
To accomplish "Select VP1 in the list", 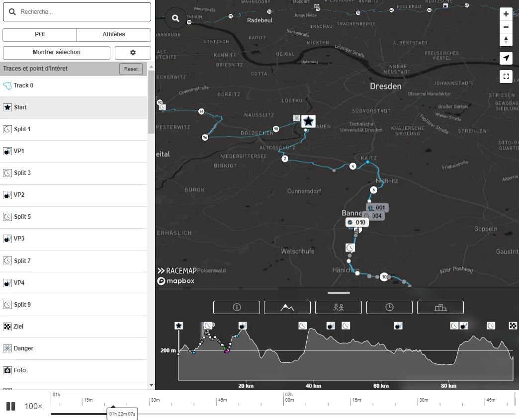I will coord(74,151).
